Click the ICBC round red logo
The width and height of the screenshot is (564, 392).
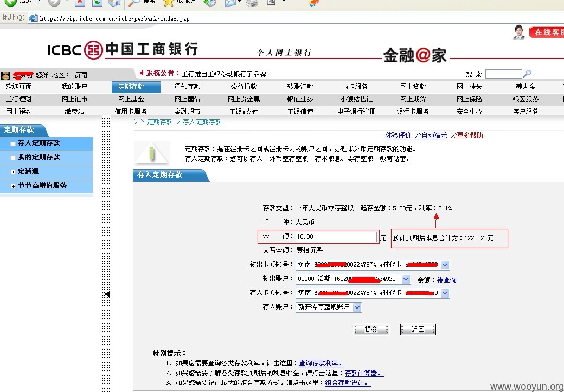click(x=93, y=50)
